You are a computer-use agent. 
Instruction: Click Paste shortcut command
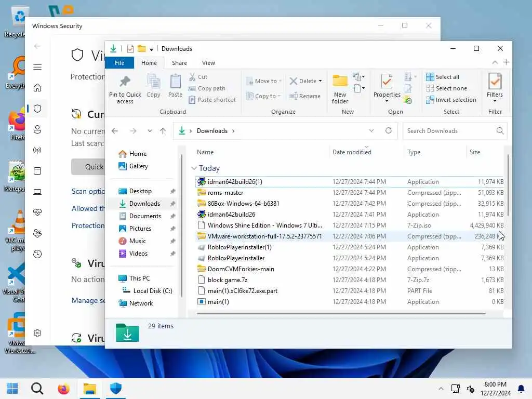[212, 100]
